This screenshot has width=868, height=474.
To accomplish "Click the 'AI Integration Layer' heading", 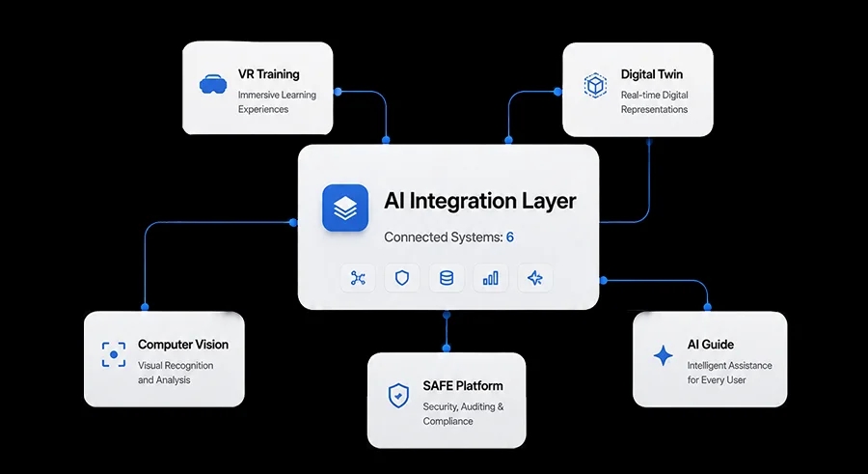I will click(x=480, y=201).
